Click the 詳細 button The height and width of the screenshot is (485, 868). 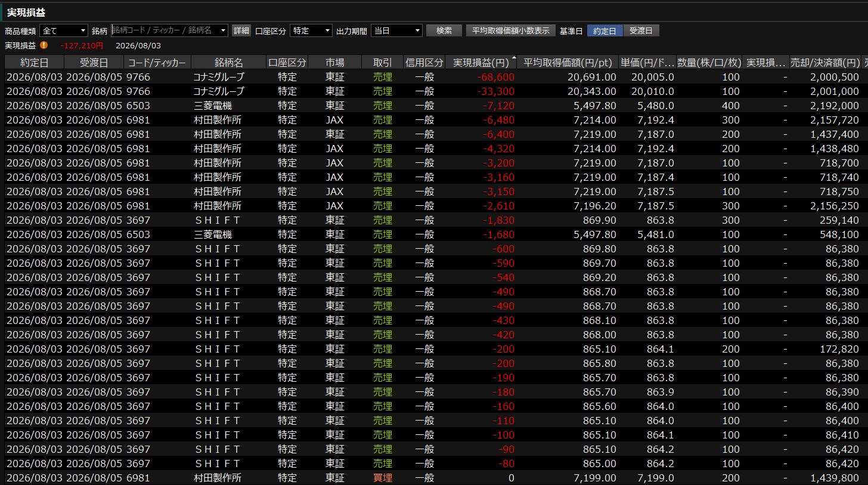[241, 30]
